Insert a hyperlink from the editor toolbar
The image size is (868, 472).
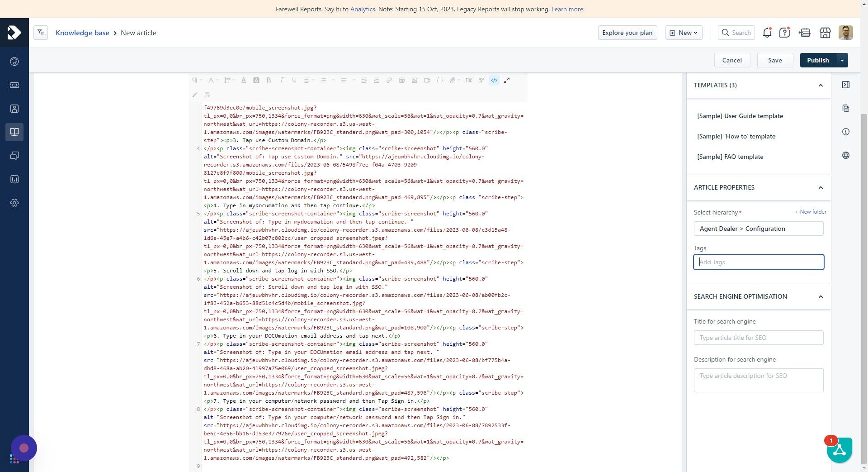coord(389,80)
